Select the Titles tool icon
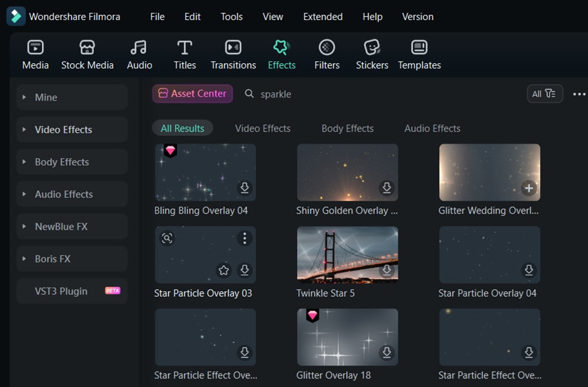Image resolution: width=588 pixels, height=387 pixels. click(x=185, y=48)
